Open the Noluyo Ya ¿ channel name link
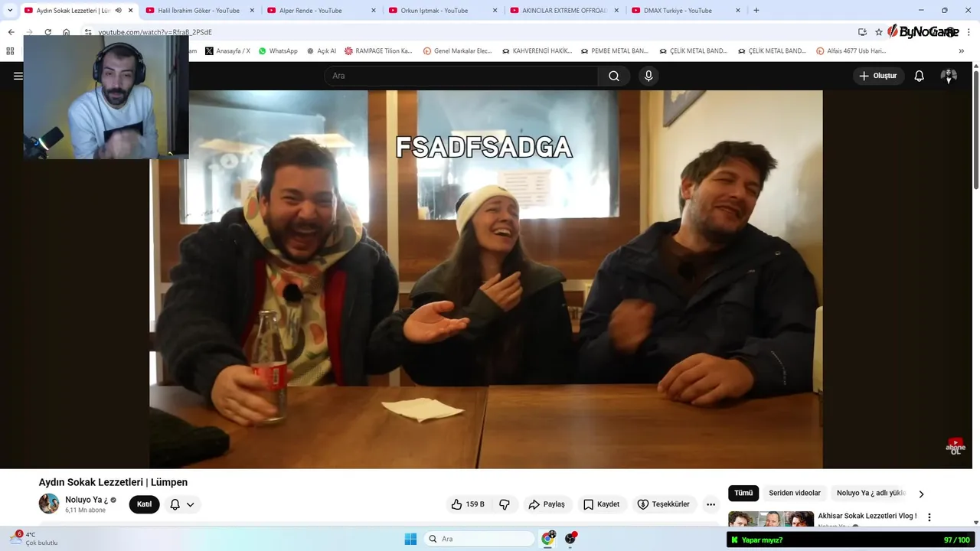Screen dimensions: 980x551 (x=87, y=500)
